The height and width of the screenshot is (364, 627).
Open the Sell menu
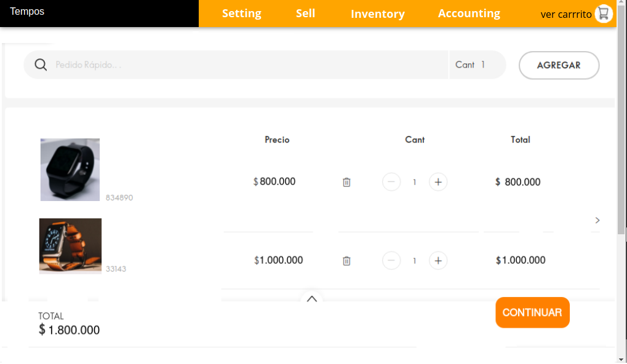pyautogui.click(x=305, y=14)
